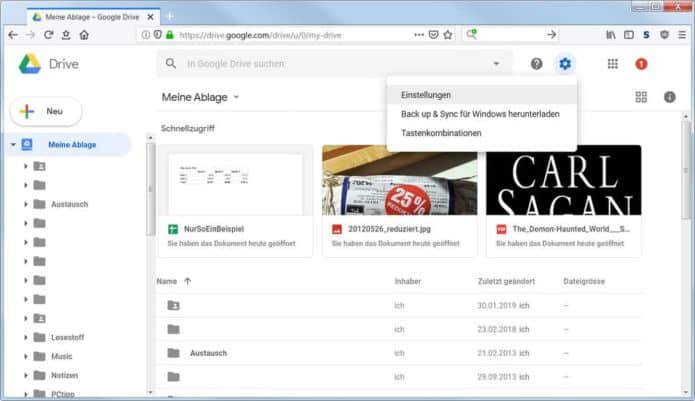Expand the Austausch folder in sidebar tree

click(25, 204)
